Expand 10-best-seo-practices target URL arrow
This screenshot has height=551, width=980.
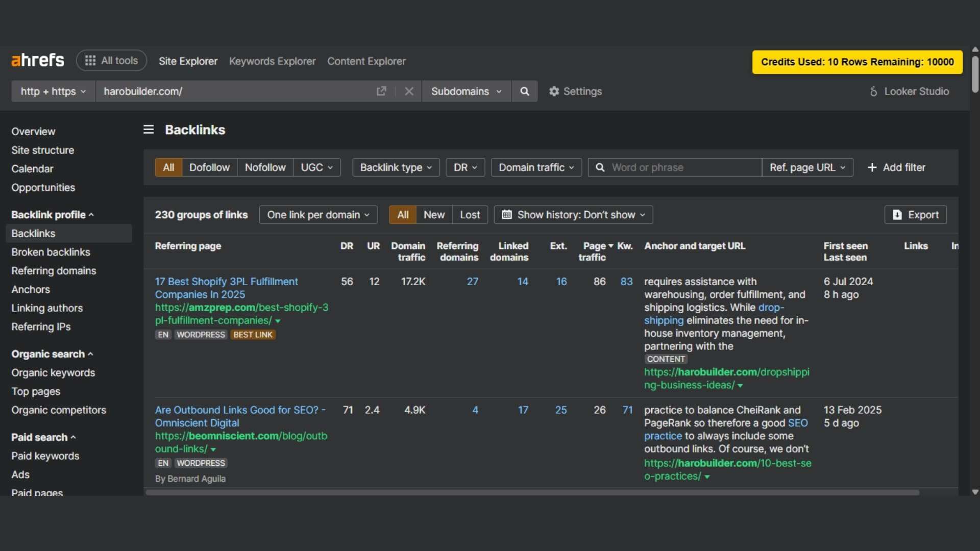pos(707,477)
